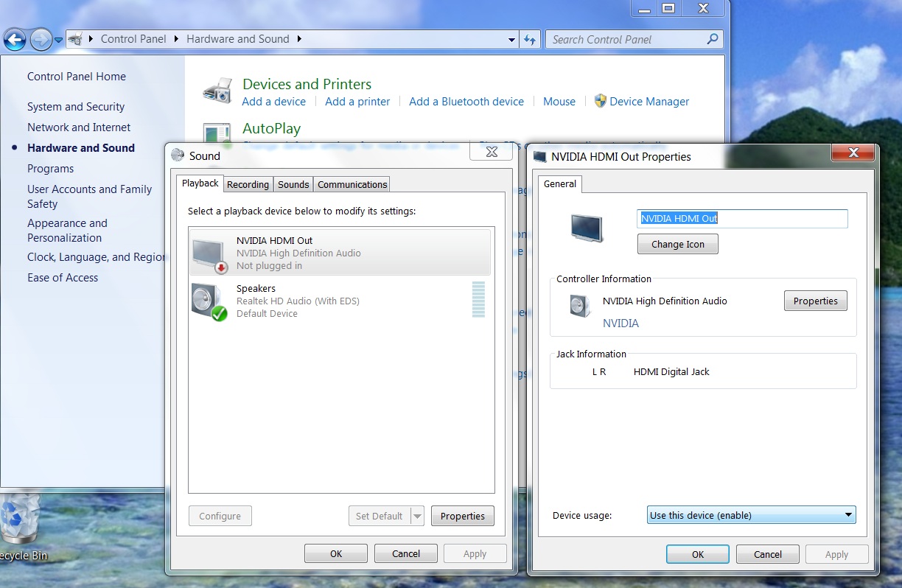Open System and Security category

[x=76, y=107]
